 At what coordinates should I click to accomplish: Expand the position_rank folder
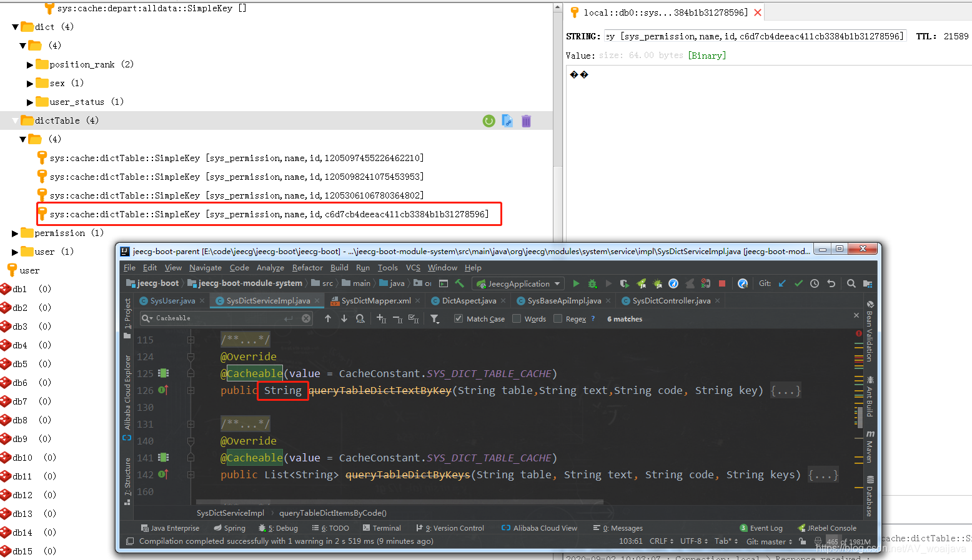coord(29,65)
